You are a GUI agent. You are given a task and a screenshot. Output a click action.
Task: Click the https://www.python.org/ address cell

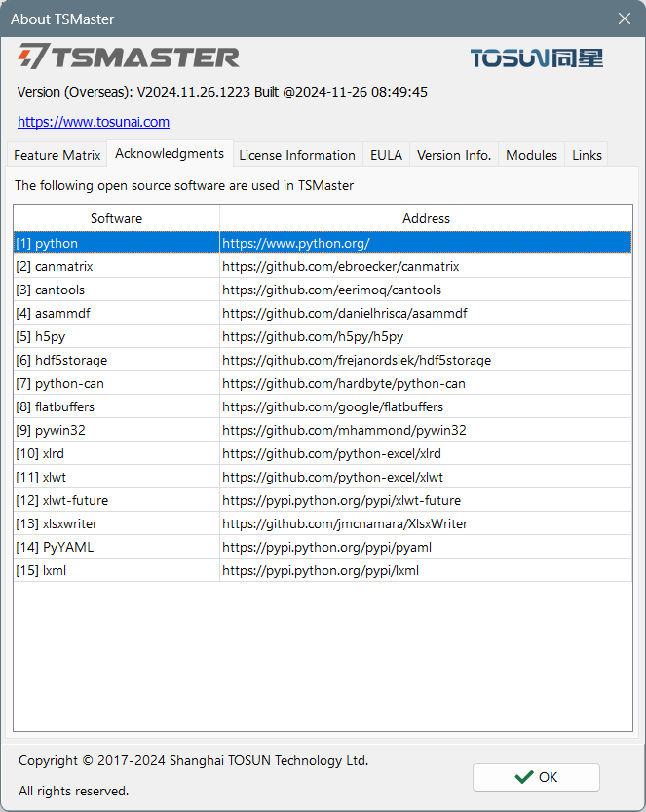[x=426, y=243]
